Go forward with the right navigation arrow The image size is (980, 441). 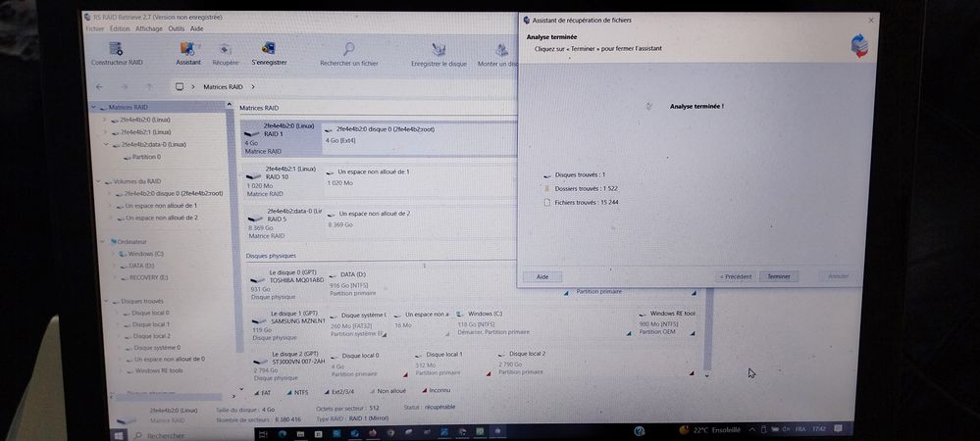(x=124, y=87)
